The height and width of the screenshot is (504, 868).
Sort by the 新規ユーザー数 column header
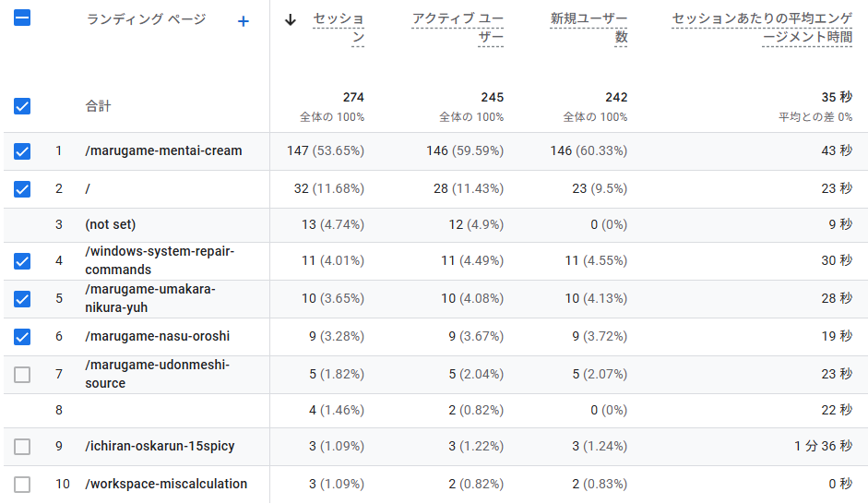589,28
